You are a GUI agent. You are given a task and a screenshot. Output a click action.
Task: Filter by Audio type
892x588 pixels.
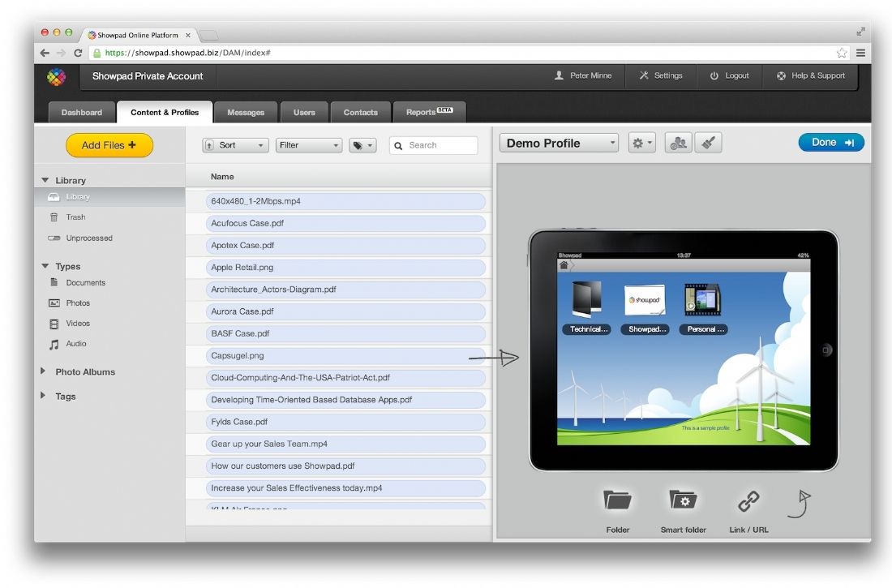click(x=75, y=344)
